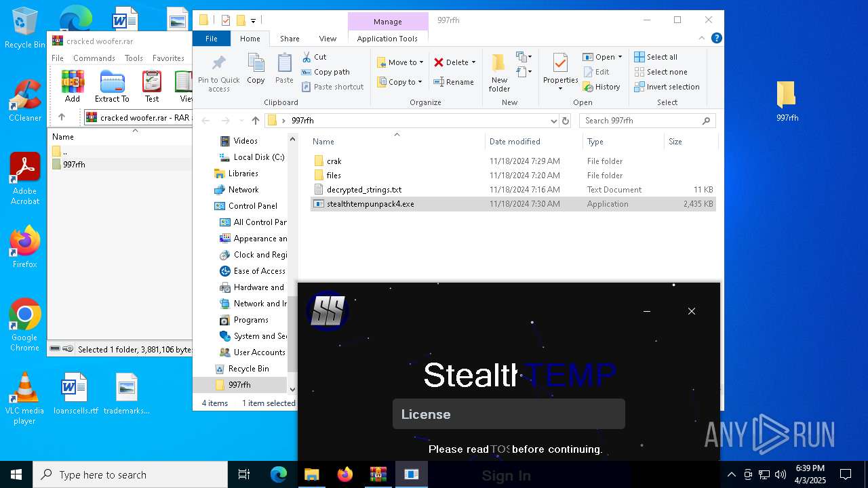Click the Rename button in Organize group
The height and width of the screenshot is (488, 868).
click(x=454, y=82)
